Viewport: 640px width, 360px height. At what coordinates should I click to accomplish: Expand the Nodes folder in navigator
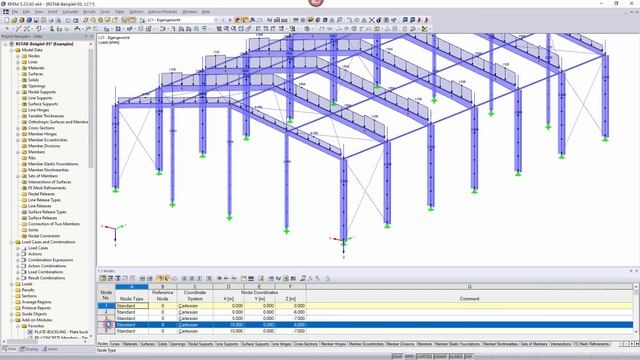pos(18,56)
